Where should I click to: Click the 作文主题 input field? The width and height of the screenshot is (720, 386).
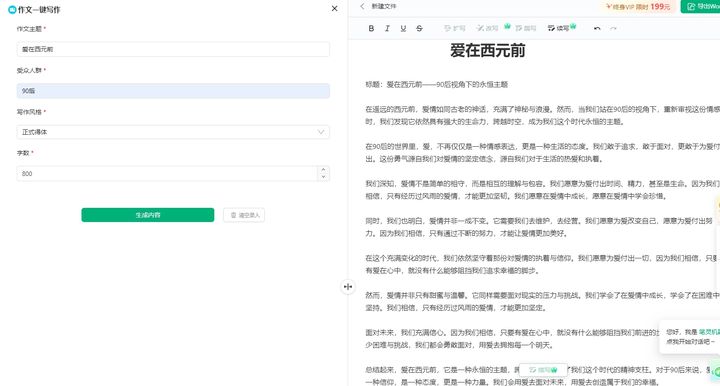173,49
